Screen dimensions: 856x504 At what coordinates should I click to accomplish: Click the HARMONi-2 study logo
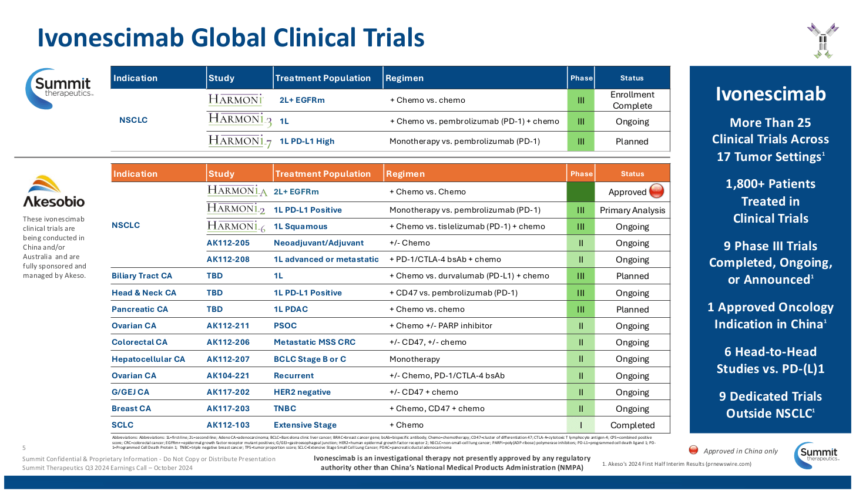point(235,209)
